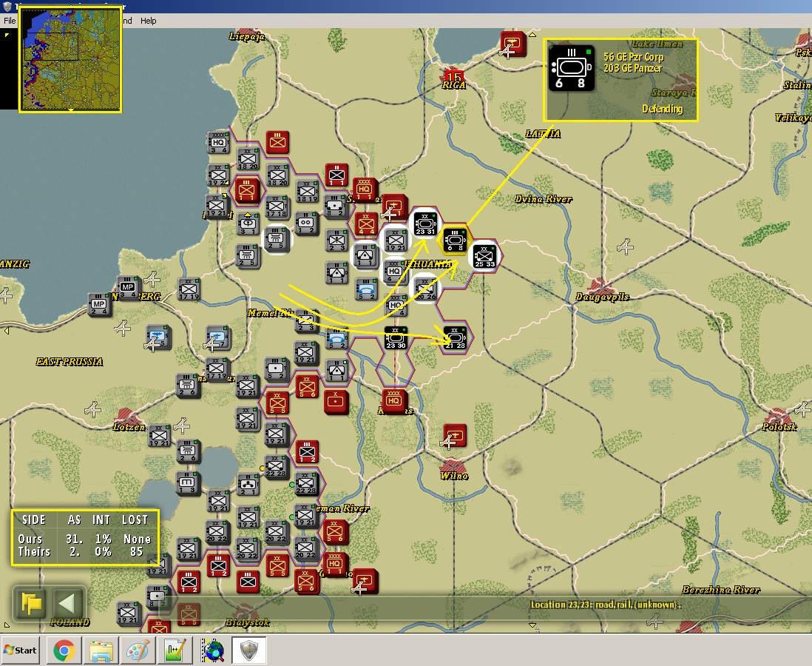
Task: Click the map scroll-up arrow at top edge
Action: point(532,35)
